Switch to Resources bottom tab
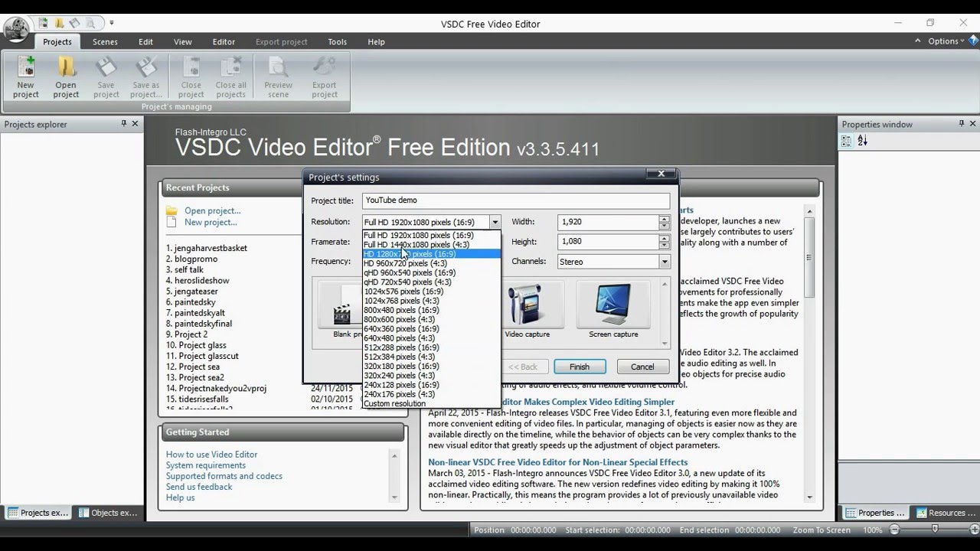980x551 pixels. point(944,513)
